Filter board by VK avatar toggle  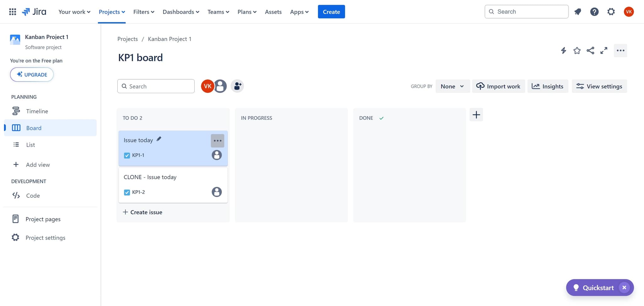click(x=207, y=86)
